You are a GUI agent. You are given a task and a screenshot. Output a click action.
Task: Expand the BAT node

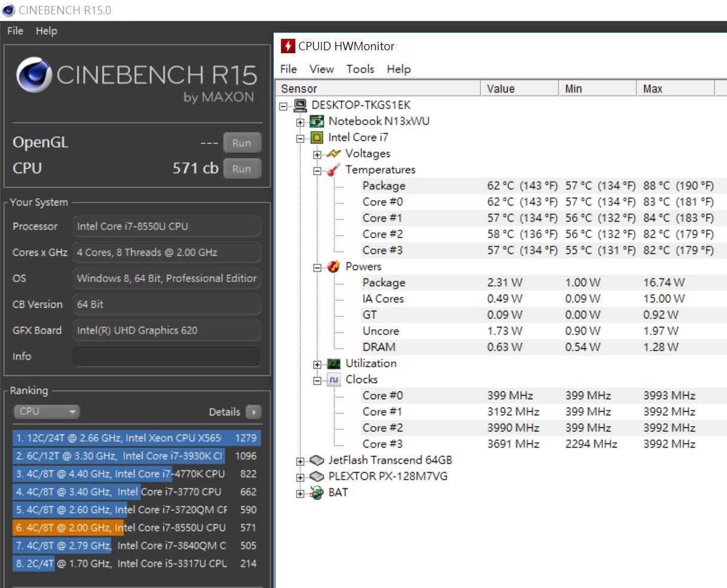[x=300, y=494]
